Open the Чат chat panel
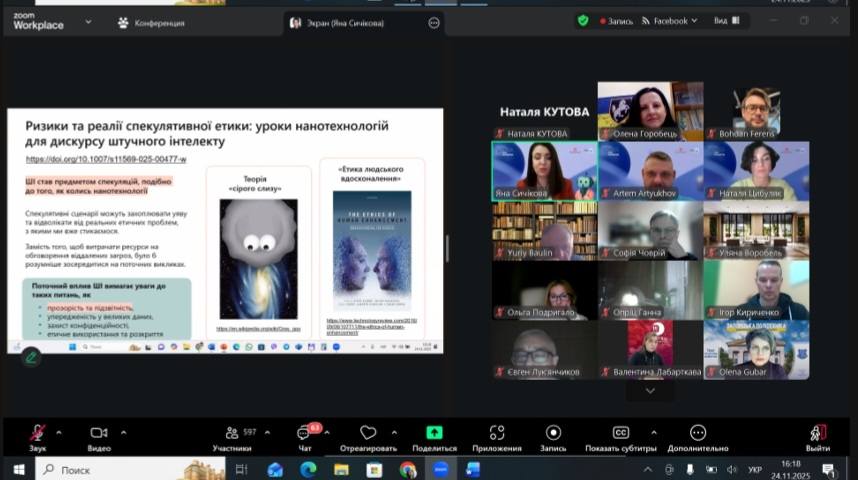 pyautogui.click(x=304, y=433)
